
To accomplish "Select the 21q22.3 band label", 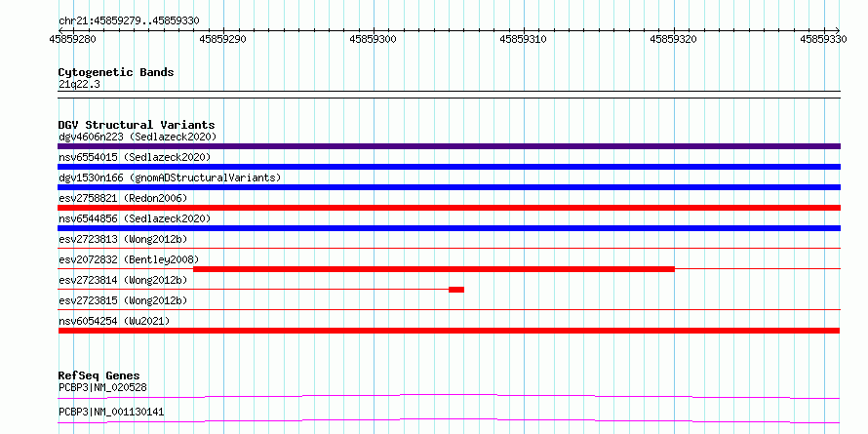I will (x=79, y=85).
